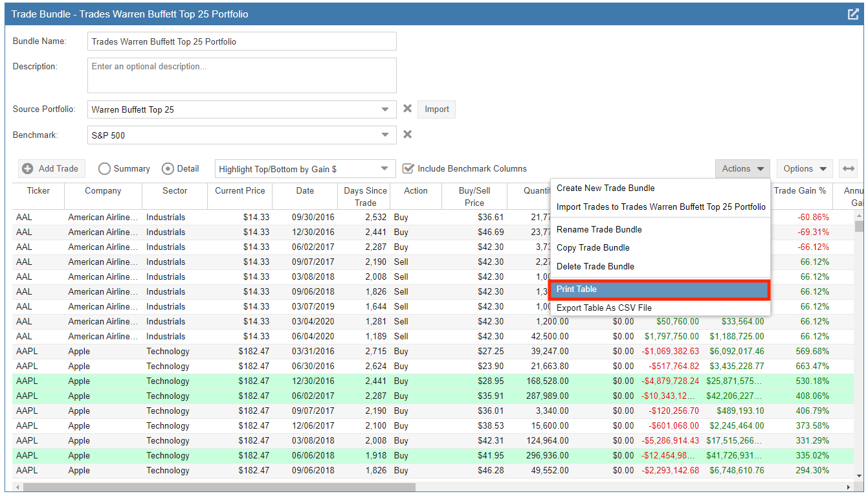Click the horizontal scrollbar right arrow
Viewport: 868px width, 496px height.
pos(849,487)
